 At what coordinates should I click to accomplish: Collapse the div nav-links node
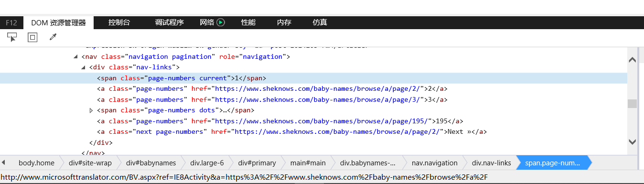click(84, 67)
